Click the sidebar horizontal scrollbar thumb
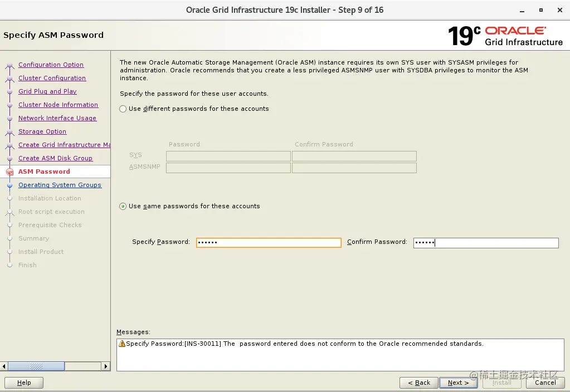The height and width of the screenshot is (392, 570). [36, 366]
